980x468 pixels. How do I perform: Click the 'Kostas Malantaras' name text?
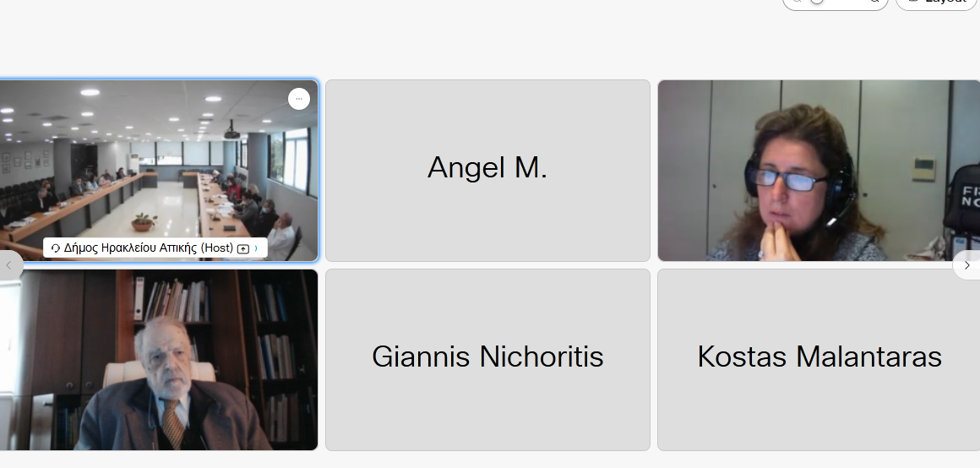point(819,356)
